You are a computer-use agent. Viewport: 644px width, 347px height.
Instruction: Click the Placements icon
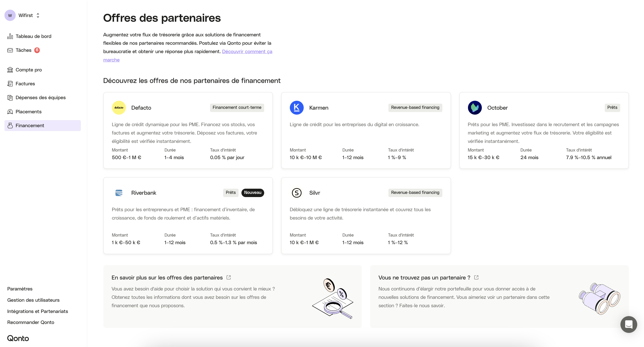point(10,112)
